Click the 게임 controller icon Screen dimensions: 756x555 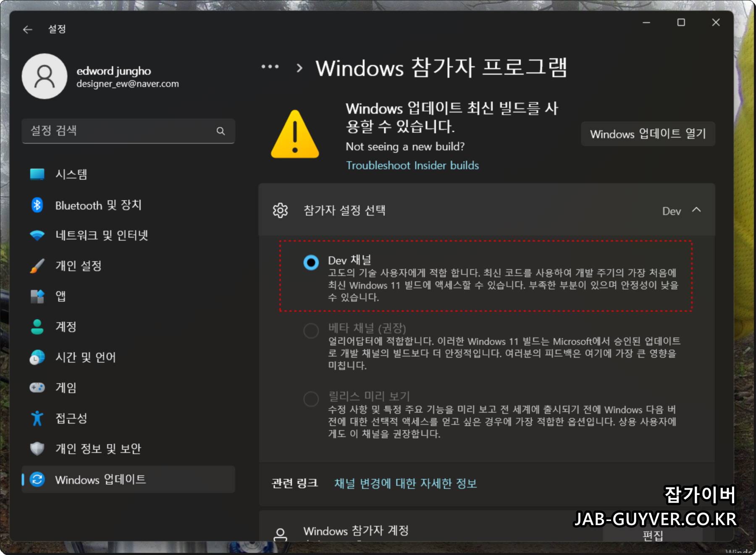point(37,387)
